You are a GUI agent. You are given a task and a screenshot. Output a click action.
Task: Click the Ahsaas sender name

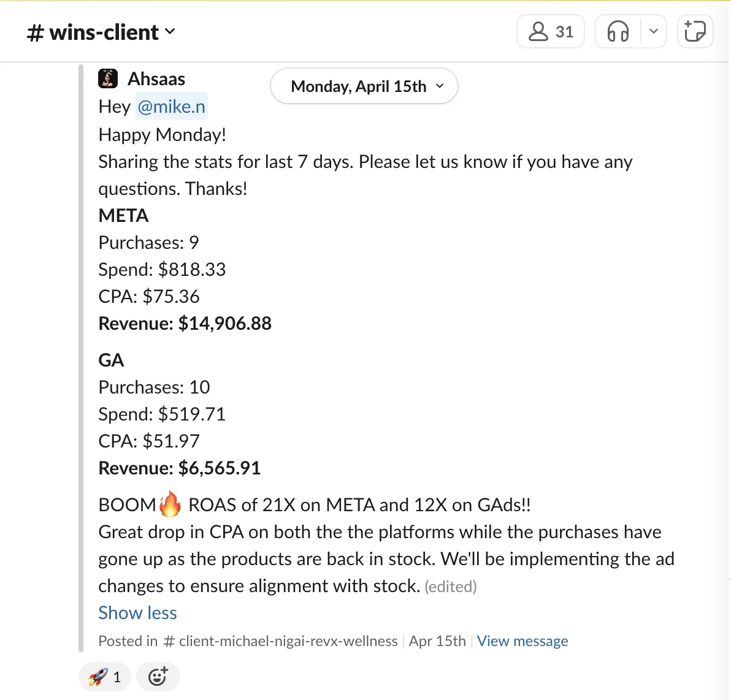click(x=156, y=78)
